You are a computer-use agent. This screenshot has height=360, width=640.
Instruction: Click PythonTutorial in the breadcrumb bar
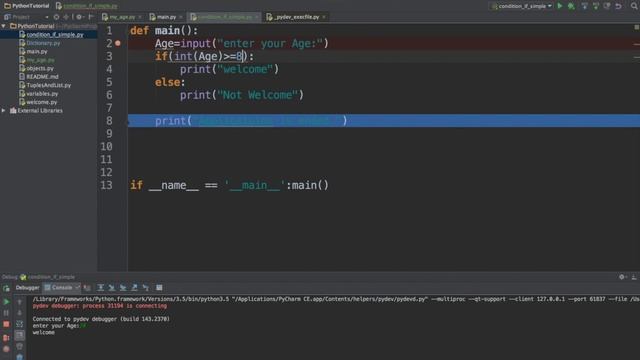pyautogui.click(x=27, y=6)
